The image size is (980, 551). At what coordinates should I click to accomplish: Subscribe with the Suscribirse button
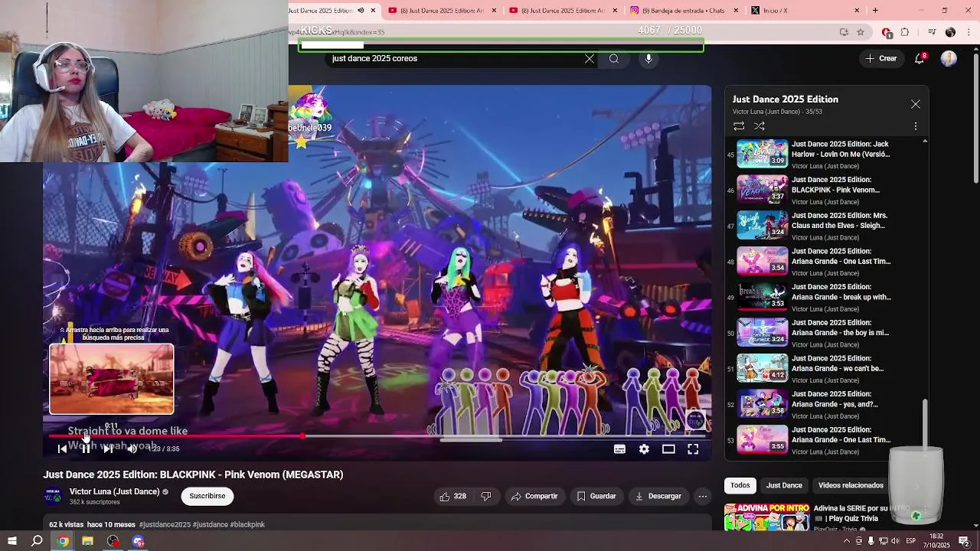[207, 496]
